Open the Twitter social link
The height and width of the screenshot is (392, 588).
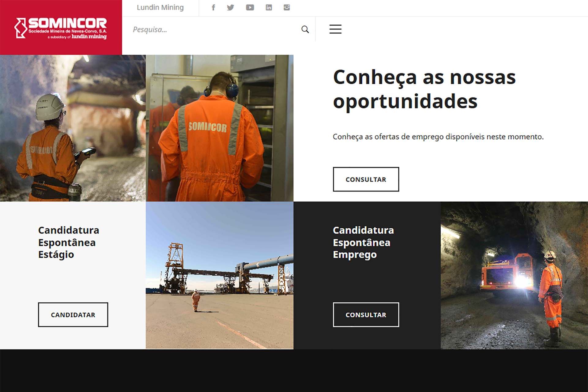click(x=231, y=7)
